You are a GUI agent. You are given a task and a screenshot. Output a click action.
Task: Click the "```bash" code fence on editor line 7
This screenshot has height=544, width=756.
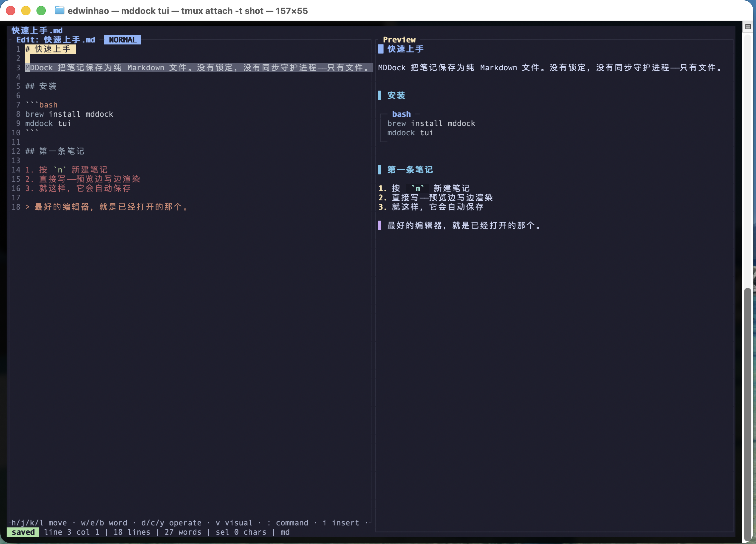click(42, 105)
